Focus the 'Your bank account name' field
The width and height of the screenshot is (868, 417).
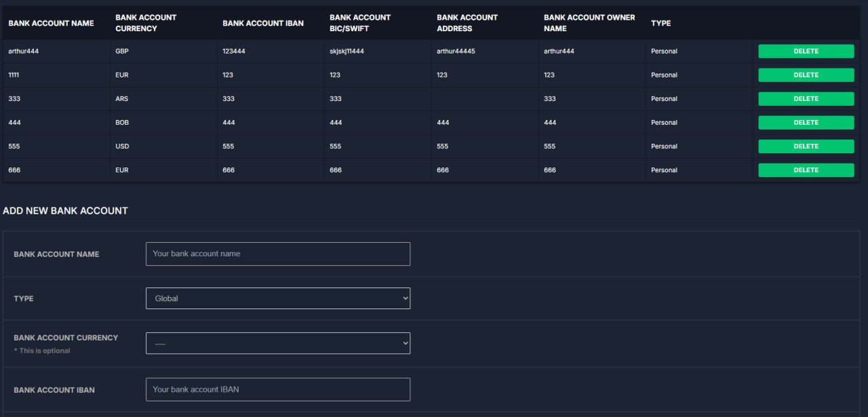pyautogui.click(x=277, y=254)
